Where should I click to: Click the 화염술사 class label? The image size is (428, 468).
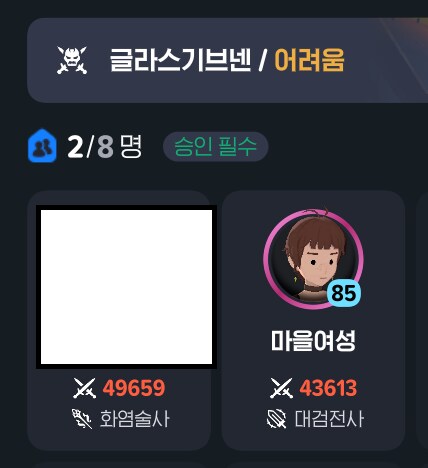(135, 419)
